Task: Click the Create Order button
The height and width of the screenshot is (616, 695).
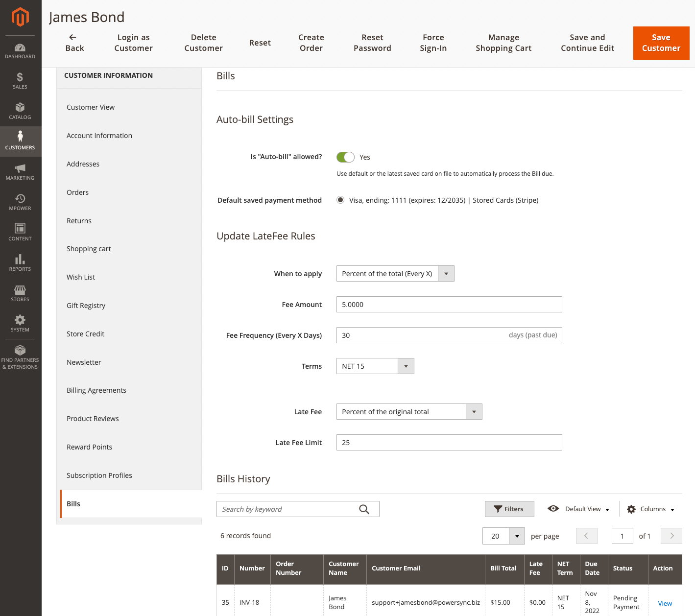Action: 311,43
